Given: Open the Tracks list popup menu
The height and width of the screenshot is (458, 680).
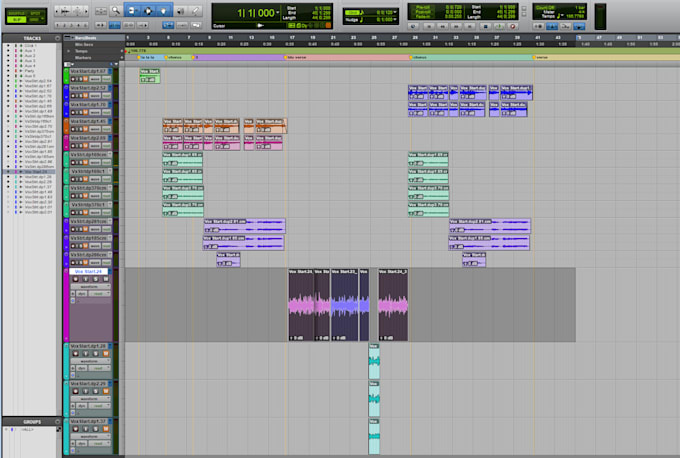Looking at the screenshot, I should click(57, 38).
